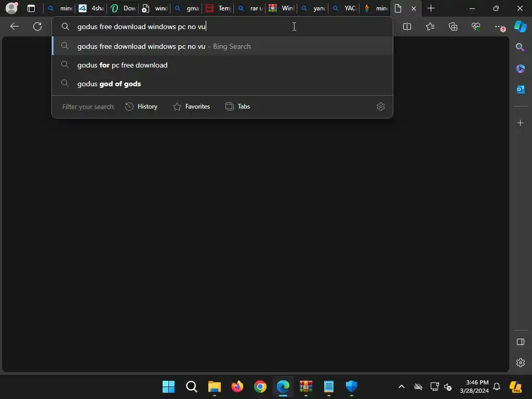
Task: Add sidebar app with plus icon
Action: click(x=520, y=123)
